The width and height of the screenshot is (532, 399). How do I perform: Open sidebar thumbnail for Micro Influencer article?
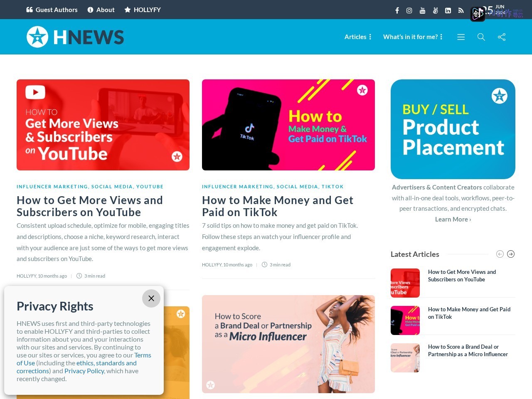[405, 358]
